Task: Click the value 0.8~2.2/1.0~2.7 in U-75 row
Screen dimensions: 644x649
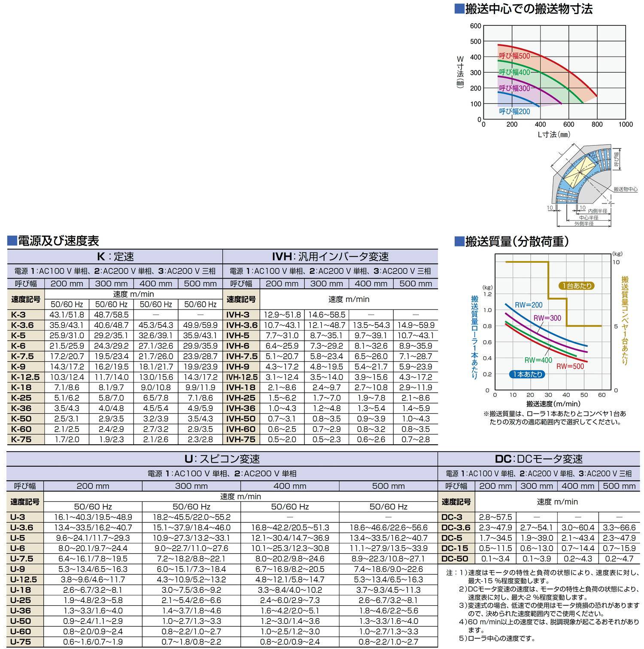Action: coord(389,642)
